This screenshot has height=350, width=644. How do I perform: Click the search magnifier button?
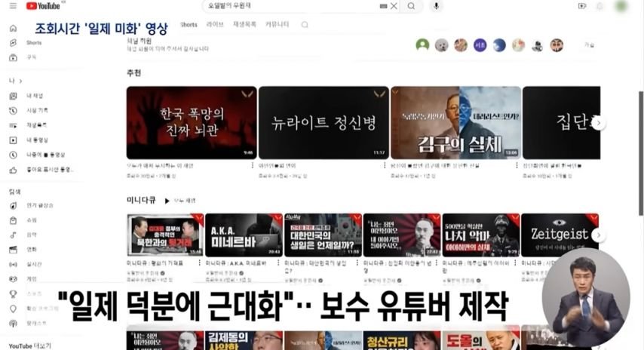pos(411,6)
